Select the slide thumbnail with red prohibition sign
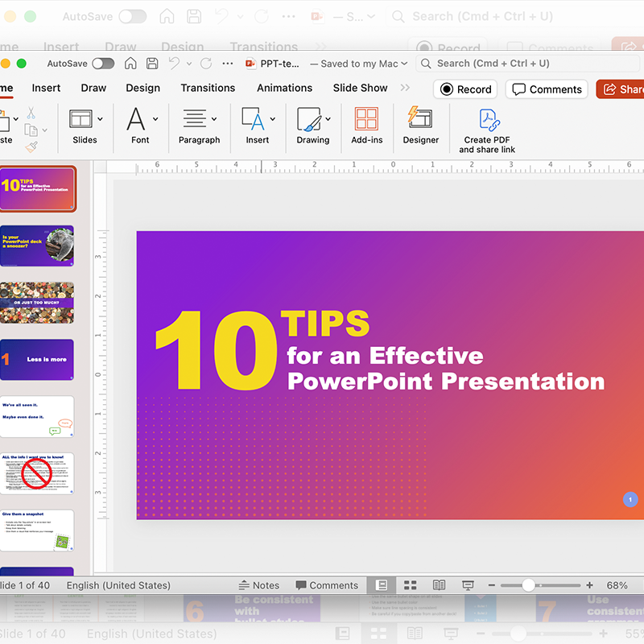The height and width of the screenshot is (644, 644). 37,473
